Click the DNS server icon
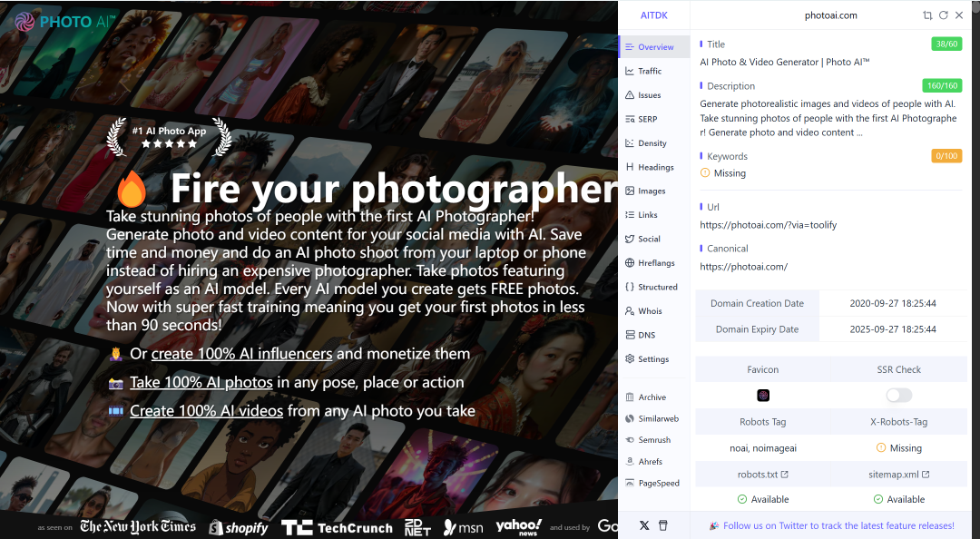This screenshot has height=539, width=980. [x=630, y=335]
